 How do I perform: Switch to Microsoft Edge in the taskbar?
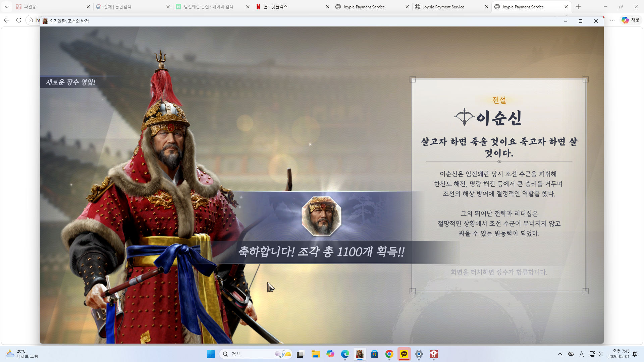click(x=345, y=354)
